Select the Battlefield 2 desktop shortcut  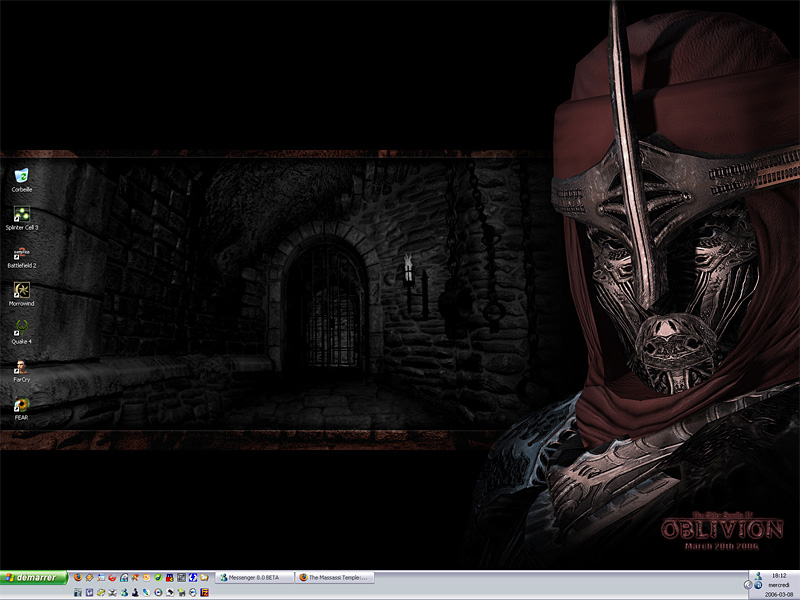(x=21, y=256)
